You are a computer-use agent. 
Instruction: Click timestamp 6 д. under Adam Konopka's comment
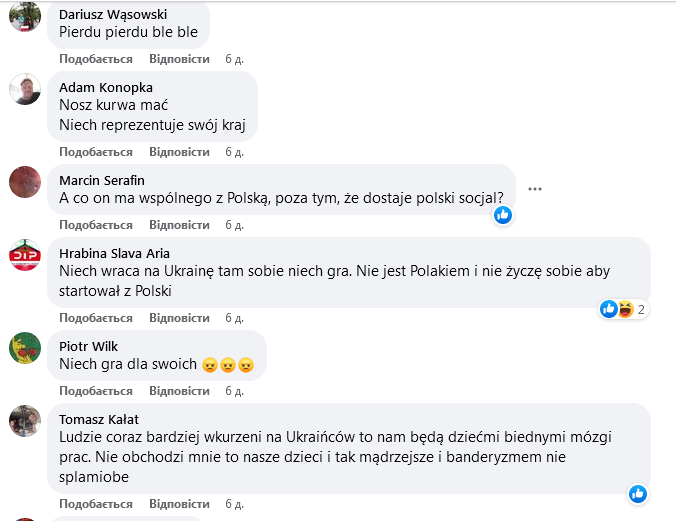click(235, 152)
